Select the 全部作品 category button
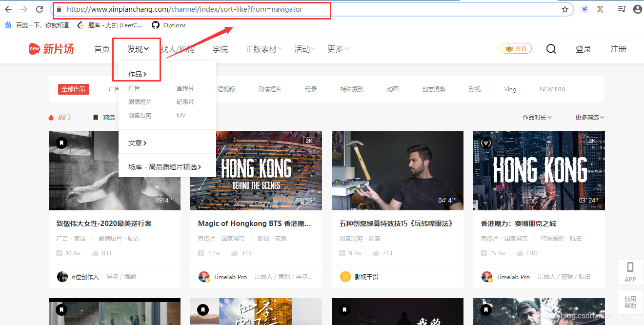This screenshot has width=644, height=325. (73, 89)
